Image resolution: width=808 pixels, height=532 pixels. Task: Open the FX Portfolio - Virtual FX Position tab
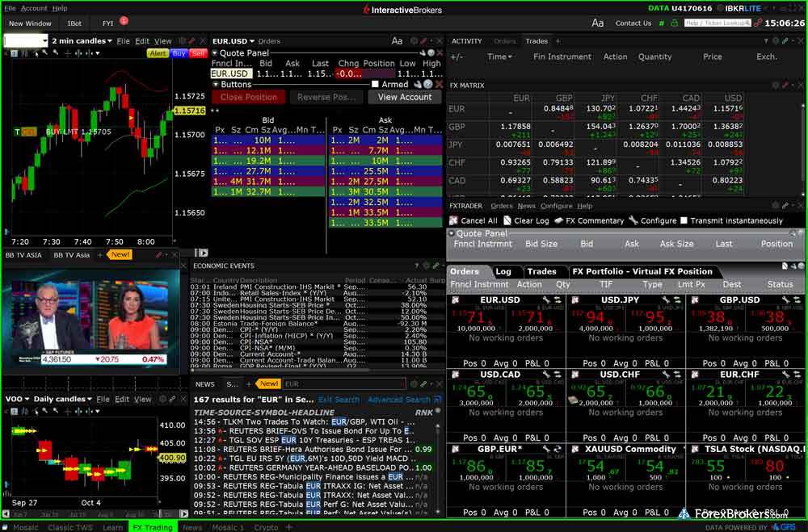tap(642, 271)
